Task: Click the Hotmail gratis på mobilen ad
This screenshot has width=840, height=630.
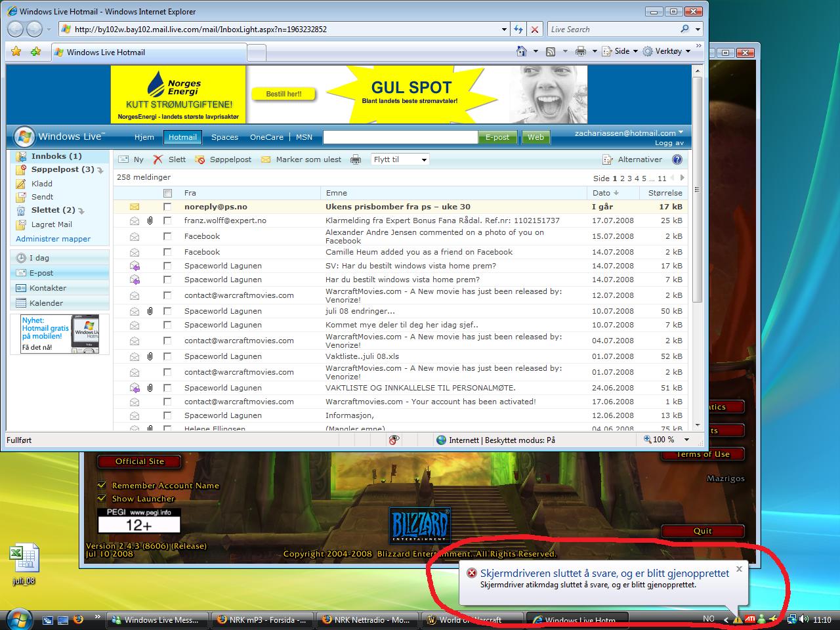Action: [x=60, y=334]
